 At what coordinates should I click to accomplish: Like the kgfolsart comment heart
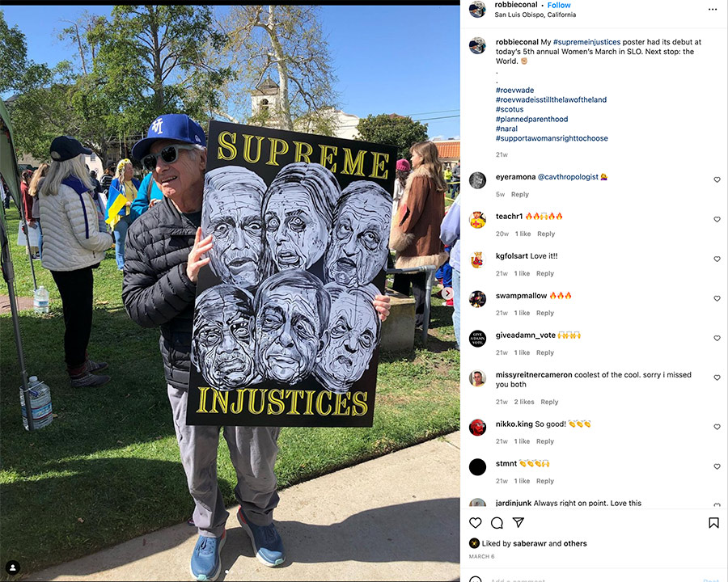717,259
